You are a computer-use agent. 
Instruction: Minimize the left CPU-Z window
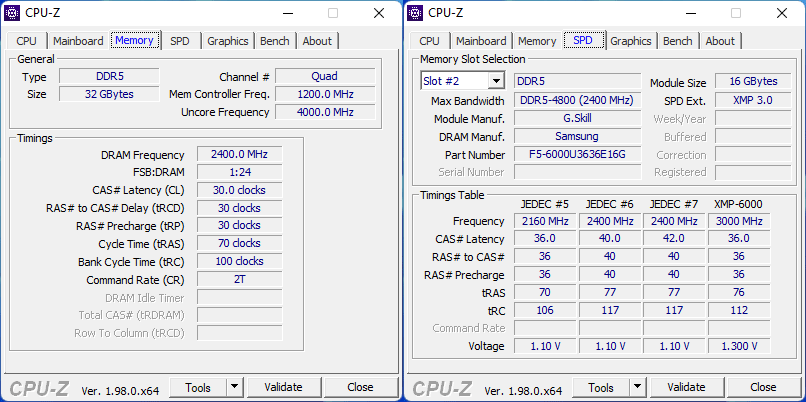pos(286,13)
